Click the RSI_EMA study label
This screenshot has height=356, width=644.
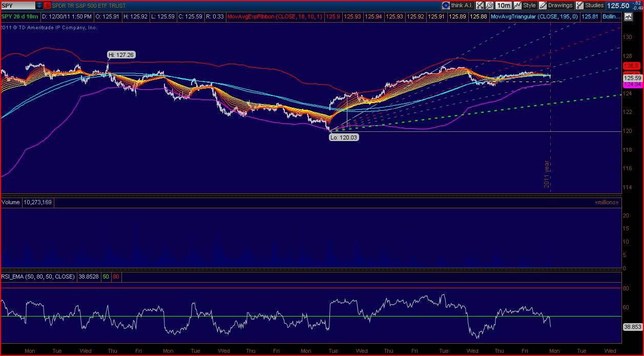(38, 276)
